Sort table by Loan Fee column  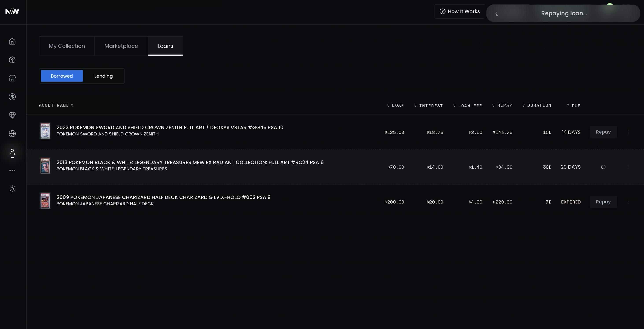[x=468, y=105]
